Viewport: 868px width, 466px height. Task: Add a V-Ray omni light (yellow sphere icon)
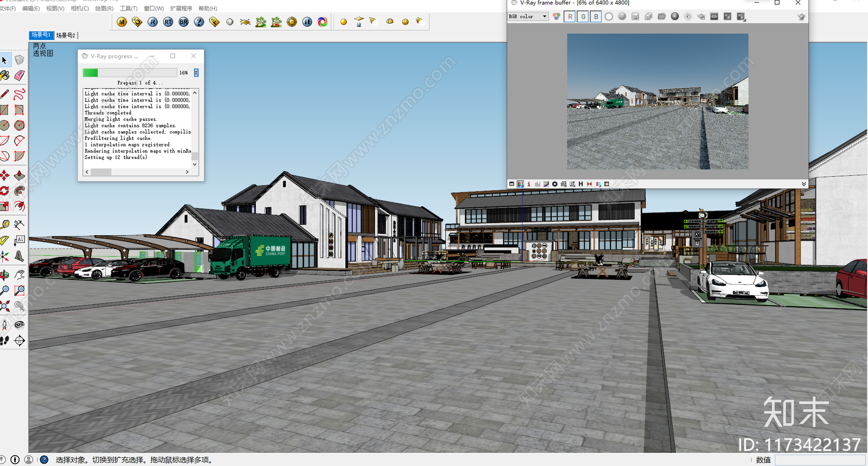[343, 22]
